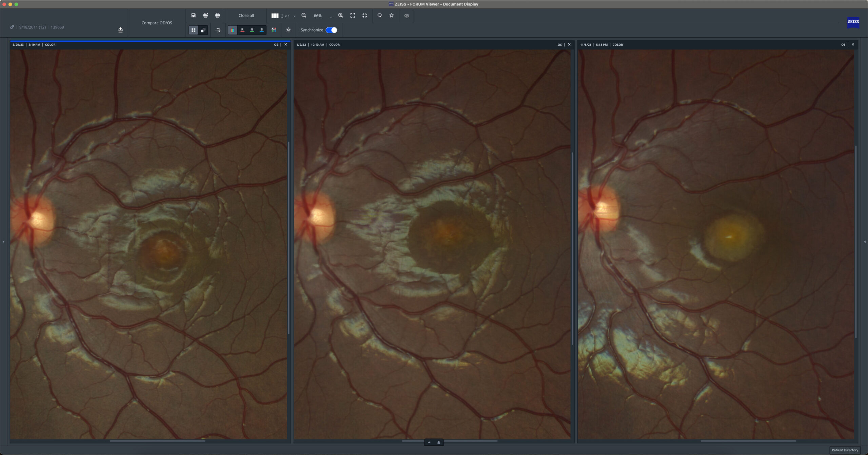Close all open documents
Viewport: 868px width, 455px height.
click(x=246, y=15)
